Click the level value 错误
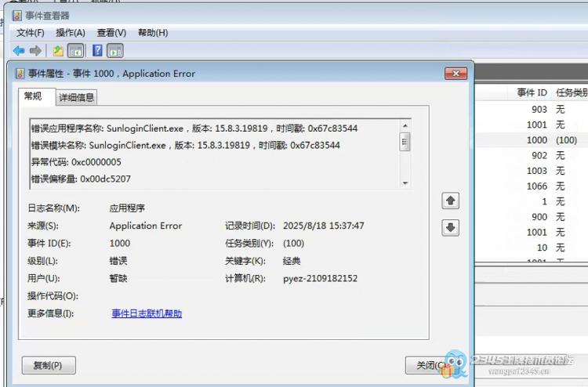This screenshot has width=588, height=387. [x=118, y=261]
